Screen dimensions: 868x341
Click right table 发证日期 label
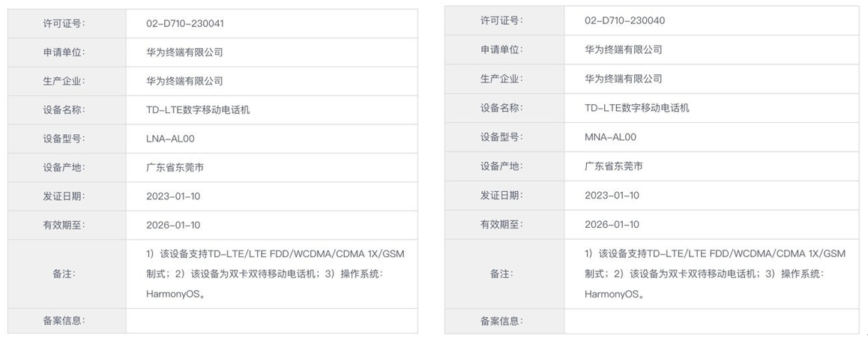(x=501, y=195)
